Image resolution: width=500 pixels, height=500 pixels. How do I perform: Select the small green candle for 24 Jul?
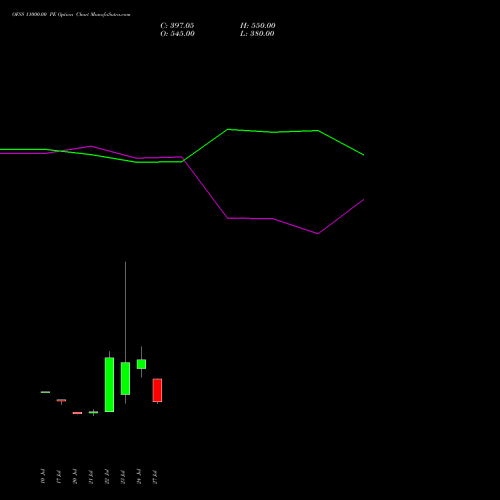click(x=141, y=364)
